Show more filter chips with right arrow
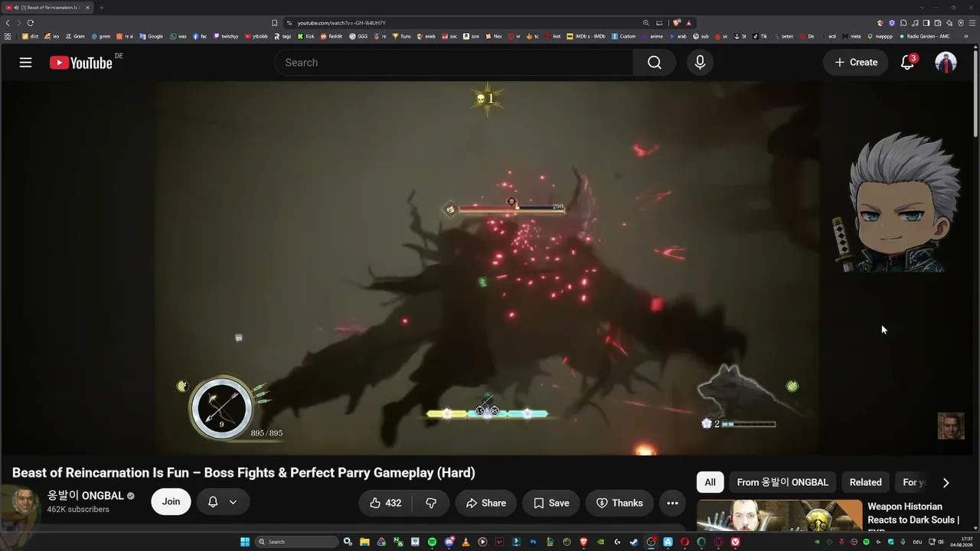980x551 pixels. (946, 482)
